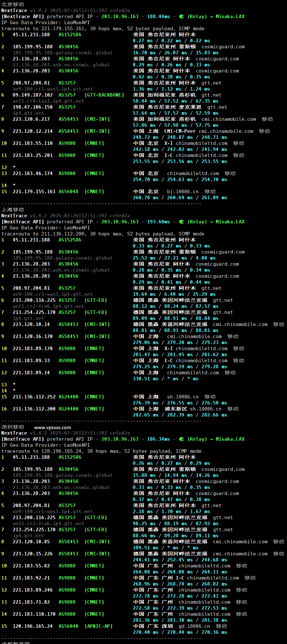Screen dimensions: 287x644
Task: Select hop IP 198.47.106.150
Action: click(x=33, y=107)
